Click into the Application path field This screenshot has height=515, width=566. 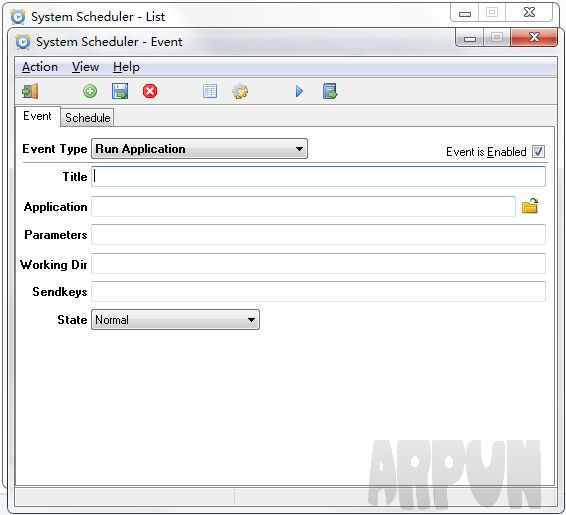pyautogui.click(x=303, y=206)
